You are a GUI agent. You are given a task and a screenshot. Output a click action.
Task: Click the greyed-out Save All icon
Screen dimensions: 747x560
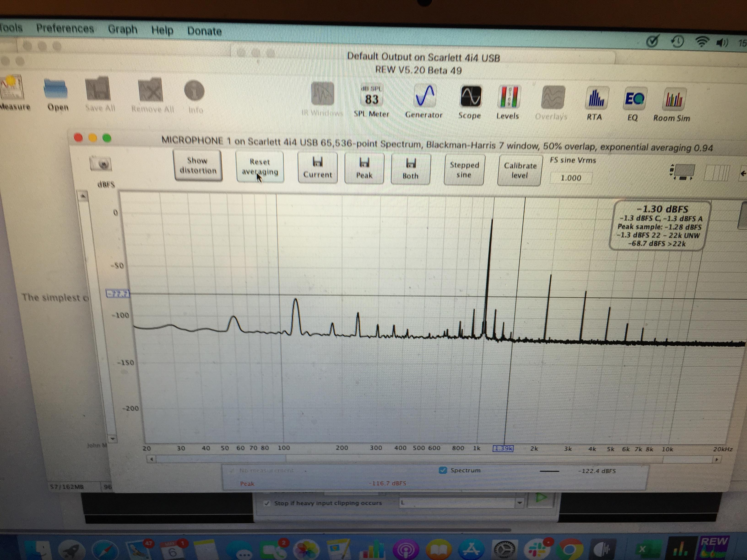click(99, 95)
